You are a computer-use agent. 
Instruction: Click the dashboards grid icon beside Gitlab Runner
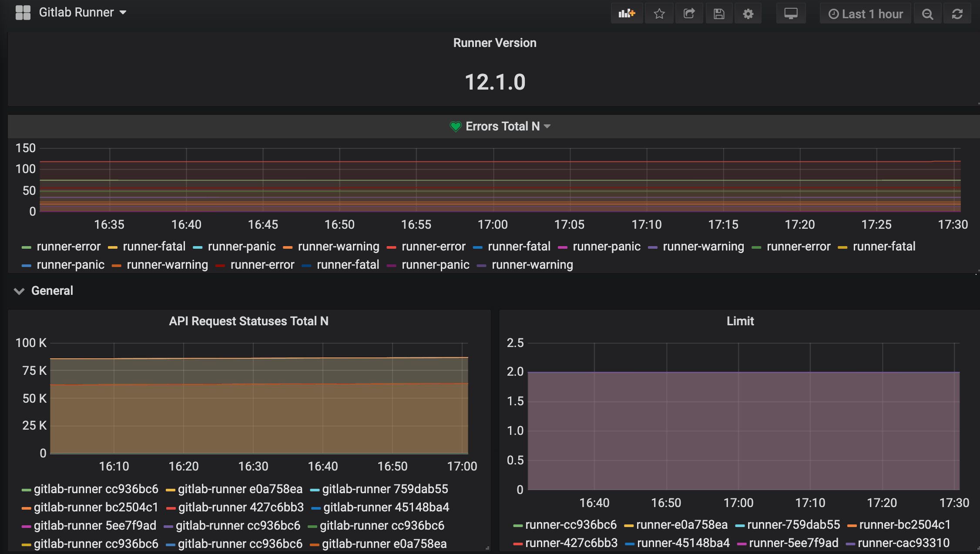[23, 13]
